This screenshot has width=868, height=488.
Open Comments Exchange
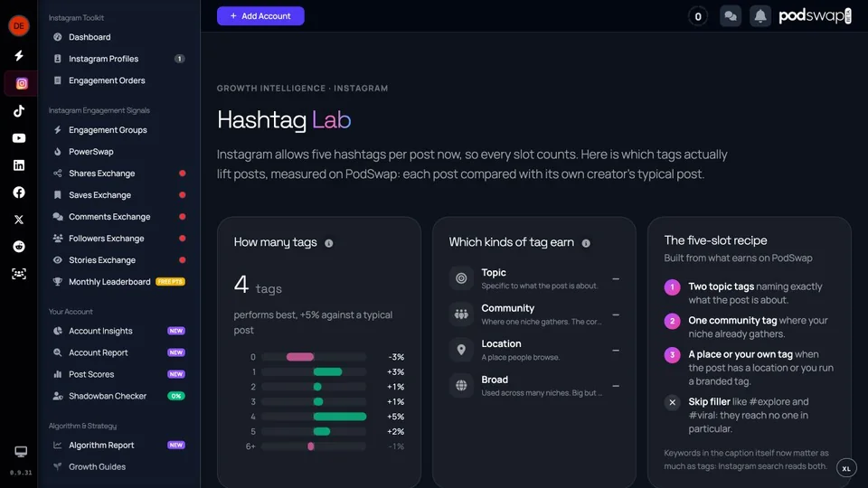pos(118,216)
